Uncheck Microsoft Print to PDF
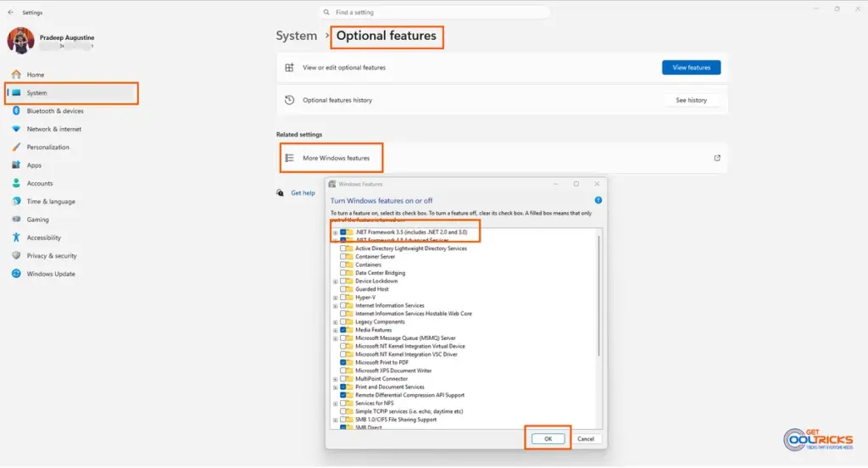 coord(342,362)
